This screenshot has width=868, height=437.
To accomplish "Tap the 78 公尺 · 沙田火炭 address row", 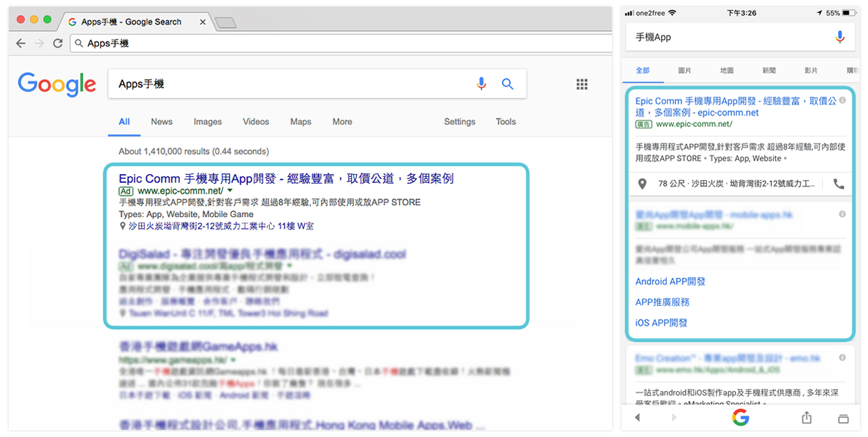I will coord(737,184).
